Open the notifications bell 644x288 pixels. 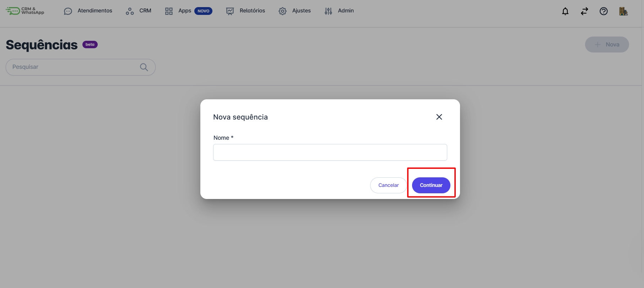[565, 11]
